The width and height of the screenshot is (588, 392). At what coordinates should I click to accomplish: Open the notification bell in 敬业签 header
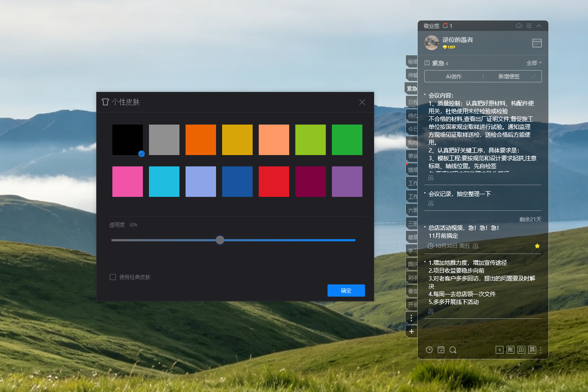[445, 26]
